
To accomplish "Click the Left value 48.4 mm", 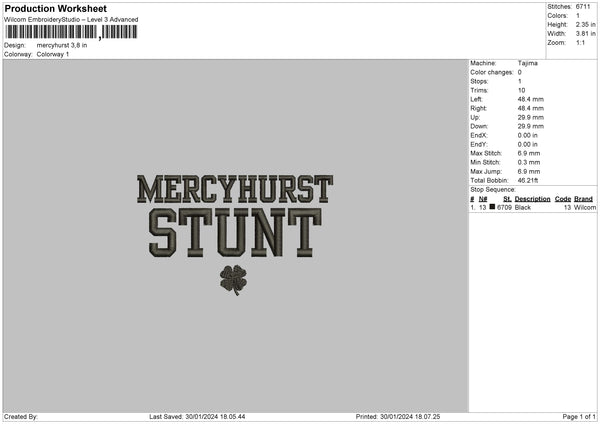I will point(531,99).
